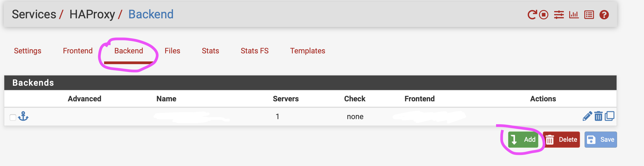Go to the Files tab
This screenshot has height=166, width=644.
click(172, 51)
